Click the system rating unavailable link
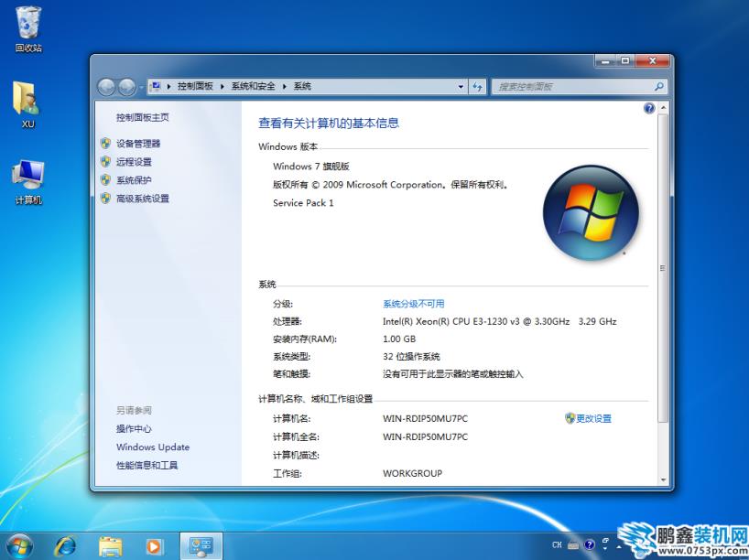 coord(413,304)
